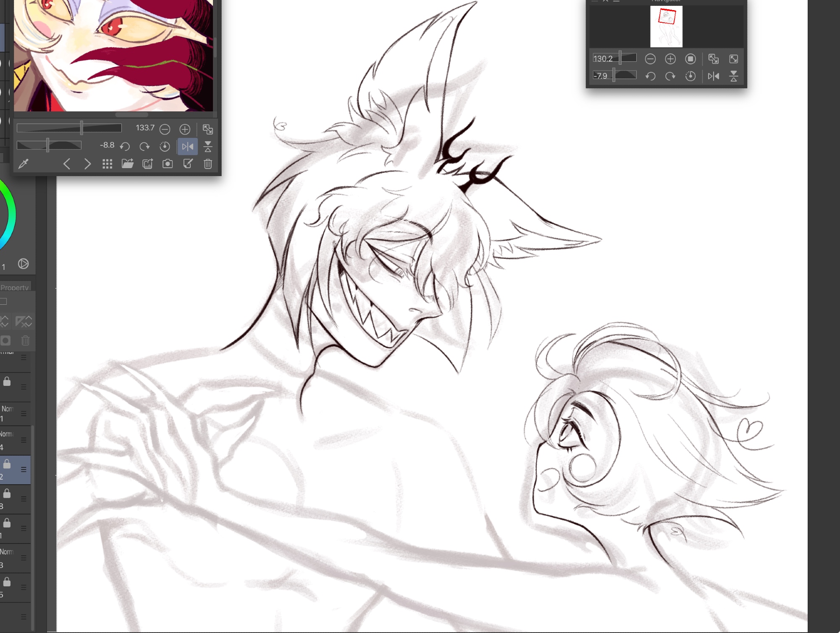Click Sub View zoom out button
Screen dimensions: 840x633
(165, 129)
